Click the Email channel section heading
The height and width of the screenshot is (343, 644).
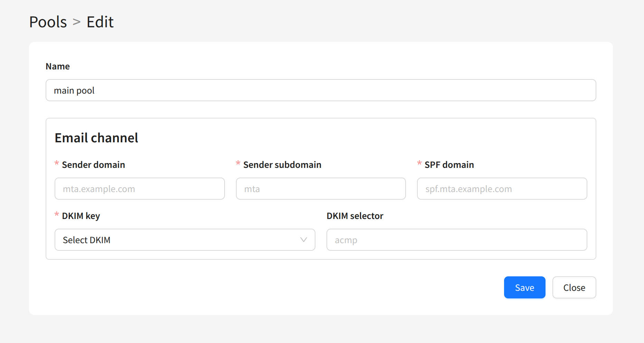click(x=96, y=138)
